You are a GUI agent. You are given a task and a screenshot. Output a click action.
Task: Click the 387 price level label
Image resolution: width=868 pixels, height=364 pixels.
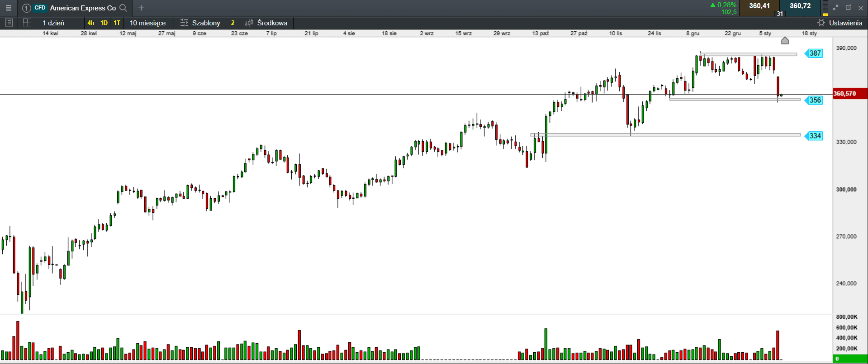tap(815, 53)
